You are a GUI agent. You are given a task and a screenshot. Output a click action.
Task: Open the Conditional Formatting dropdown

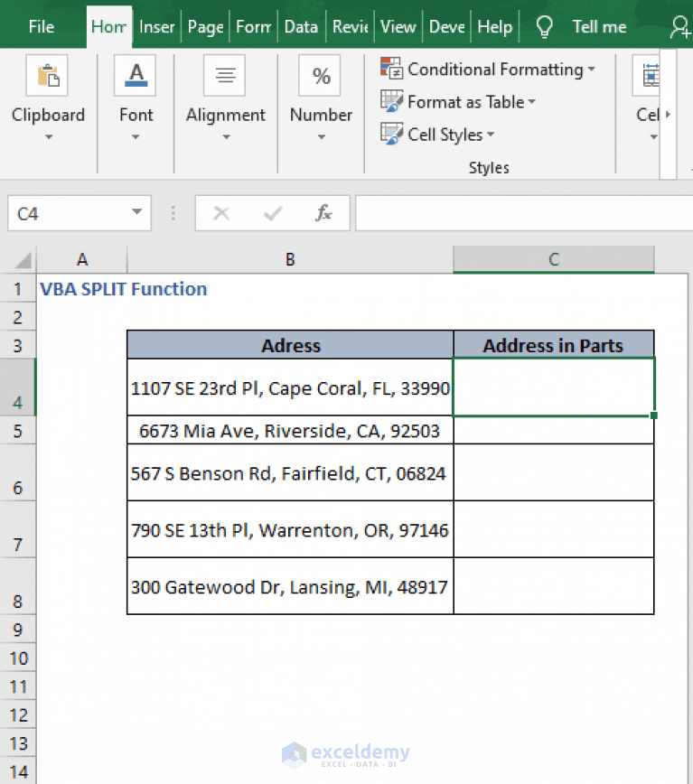[x=592, y=69]
